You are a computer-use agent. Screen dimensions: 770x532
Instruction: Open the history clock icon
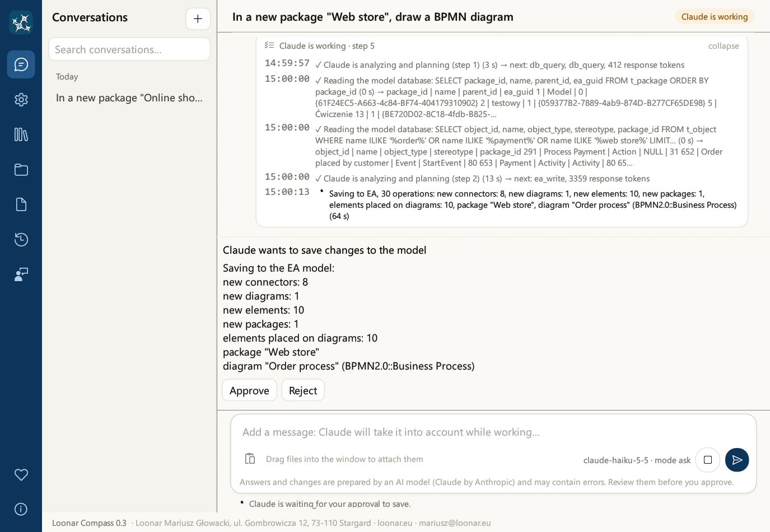pos(21,240)
